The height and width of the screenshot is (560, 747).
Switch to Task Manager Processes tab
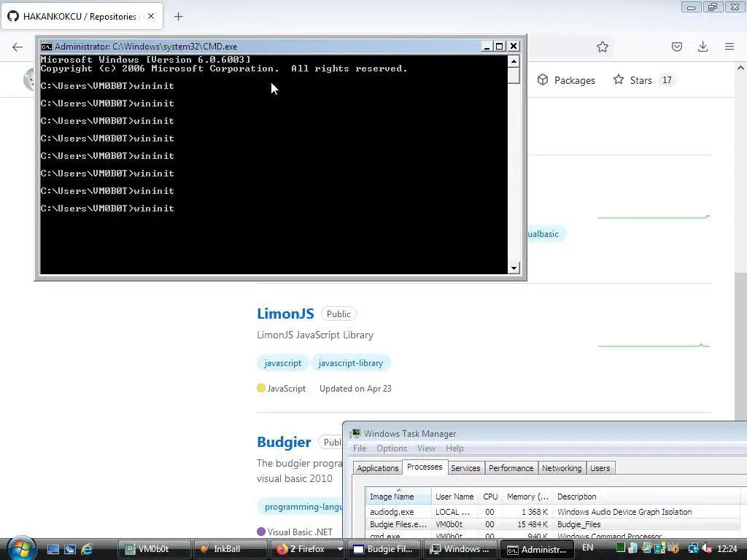pyautogui.click(x=425, y=467)
